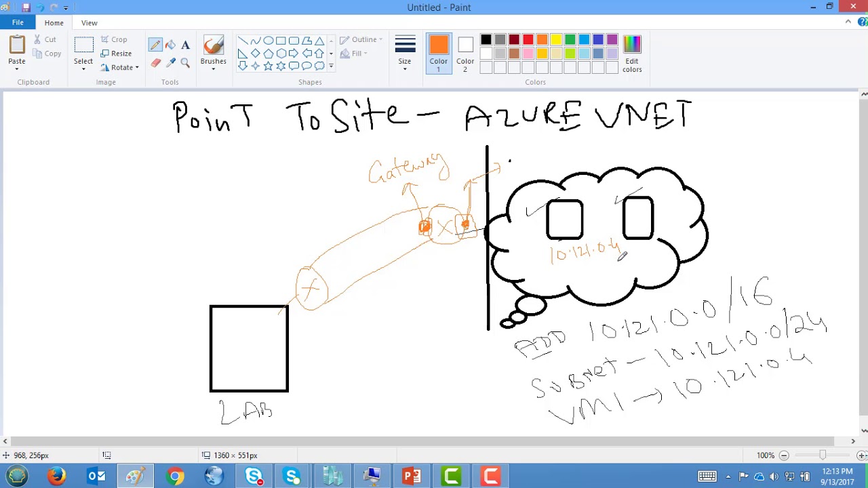This screenshot has height=488, width=868.
Task: Open the File menu
Action: pos(18,22)
